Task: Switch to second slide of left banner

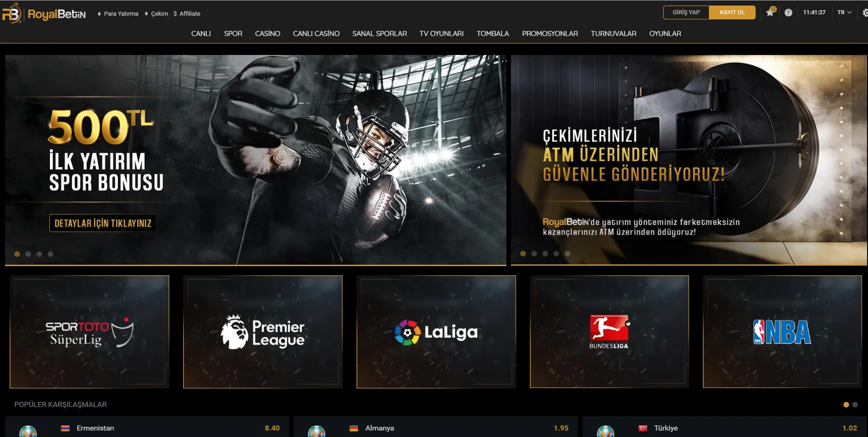Action: tap(28, 254)
